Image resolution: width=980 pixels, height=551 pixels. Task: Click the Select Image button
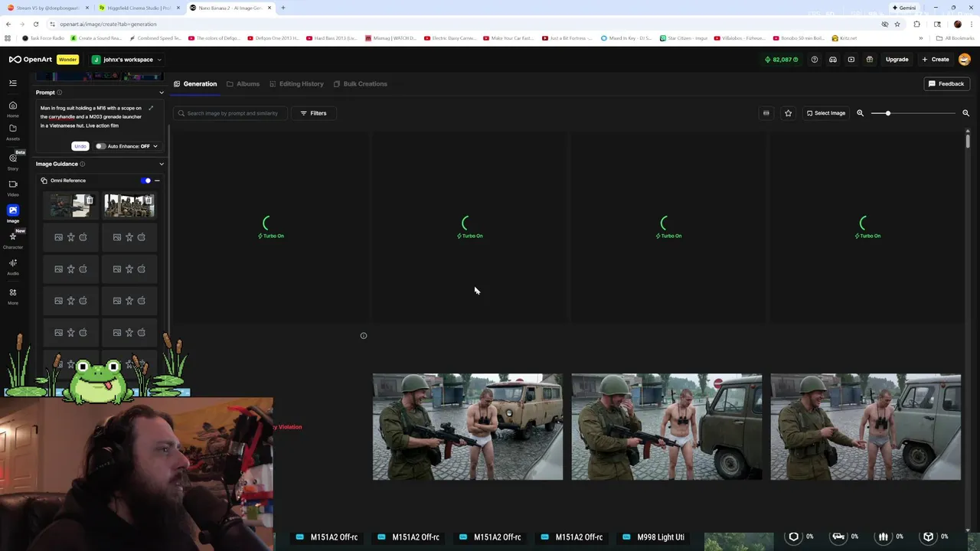point(825,113)
